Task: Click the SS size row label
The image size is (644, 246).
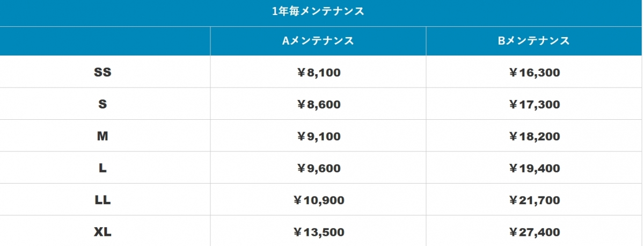Action: coord(103,72)
